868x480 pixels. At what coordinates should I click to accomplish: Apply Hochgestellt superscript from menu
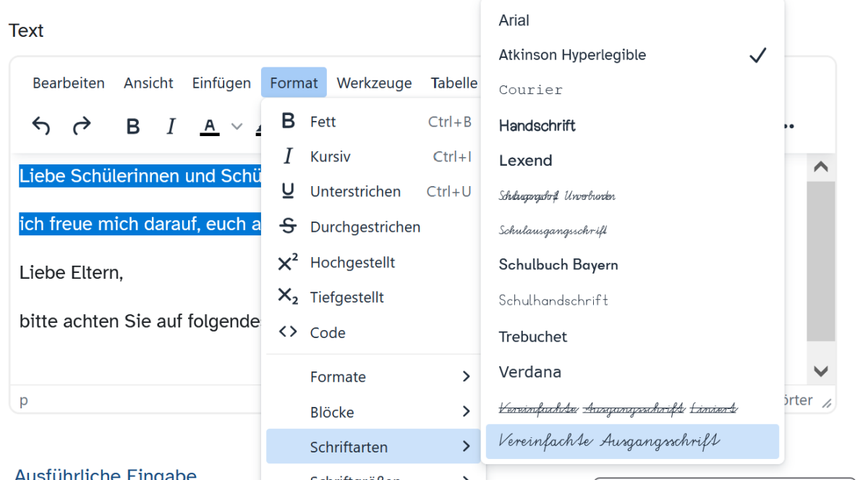[352, 262]
